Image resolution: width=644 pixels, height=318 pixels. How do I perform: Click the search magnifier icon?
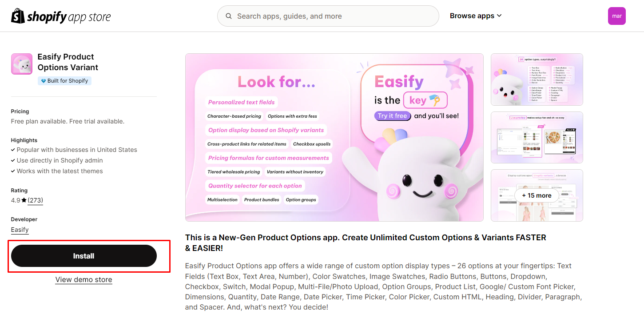[x=228, y=16]
